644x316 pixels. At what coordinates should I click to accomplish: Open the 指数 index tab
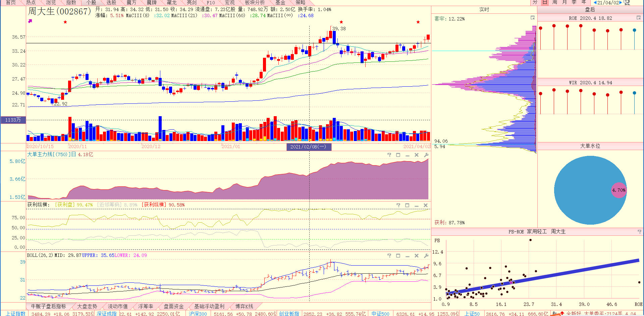click(71, 2)
